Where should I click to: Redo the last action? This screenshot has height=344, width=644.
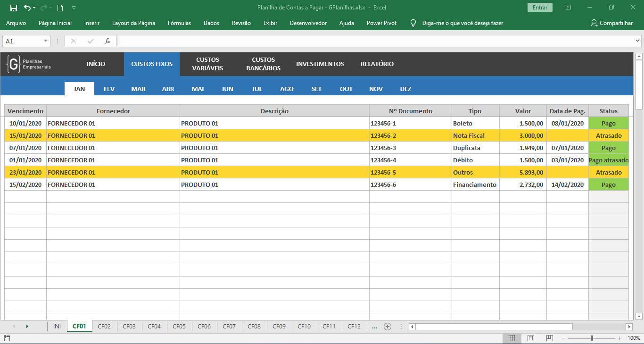coord(44,8)
